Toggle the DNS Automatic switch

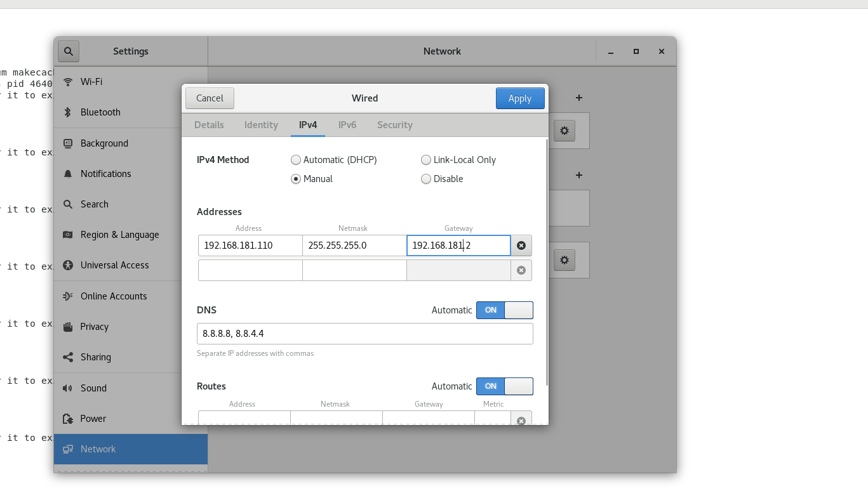pyautogui.click(x=505, y=310)
